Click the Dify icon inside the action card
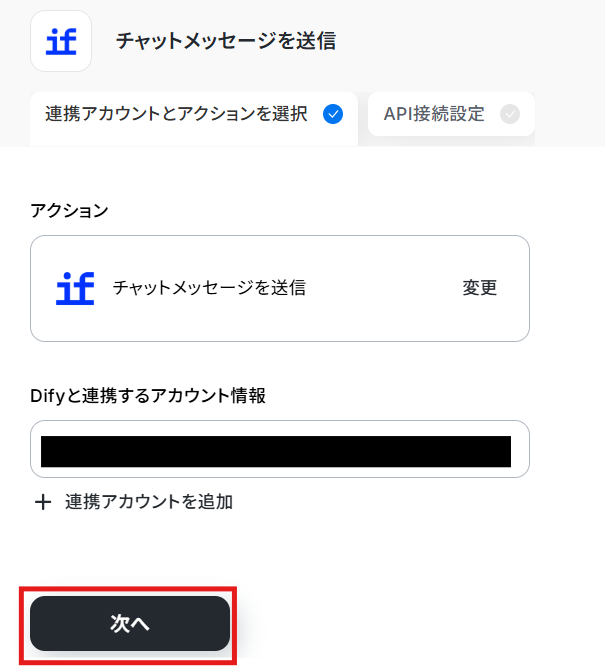Screen dimensions: 605x666 coord(75,288)
